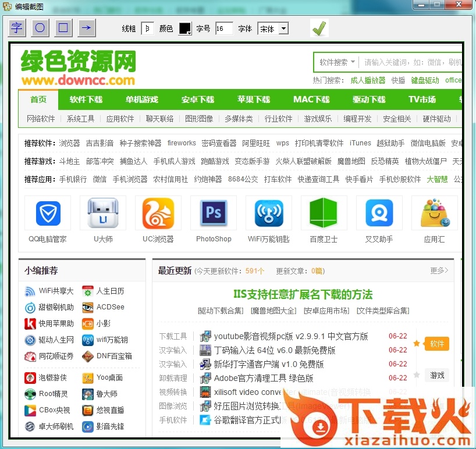Click the 大智慧 green app link
The width and height of the screenshot is (476, 449).
(437, 179)
